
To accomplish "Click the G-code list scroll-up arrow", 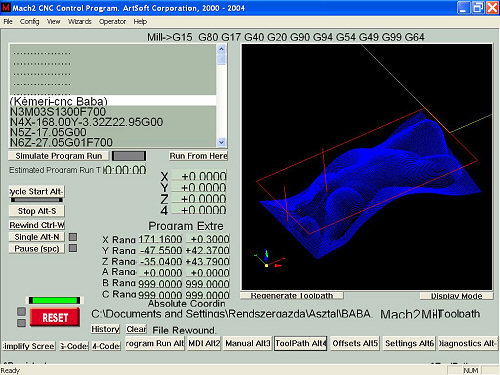I will pos(221,49).
